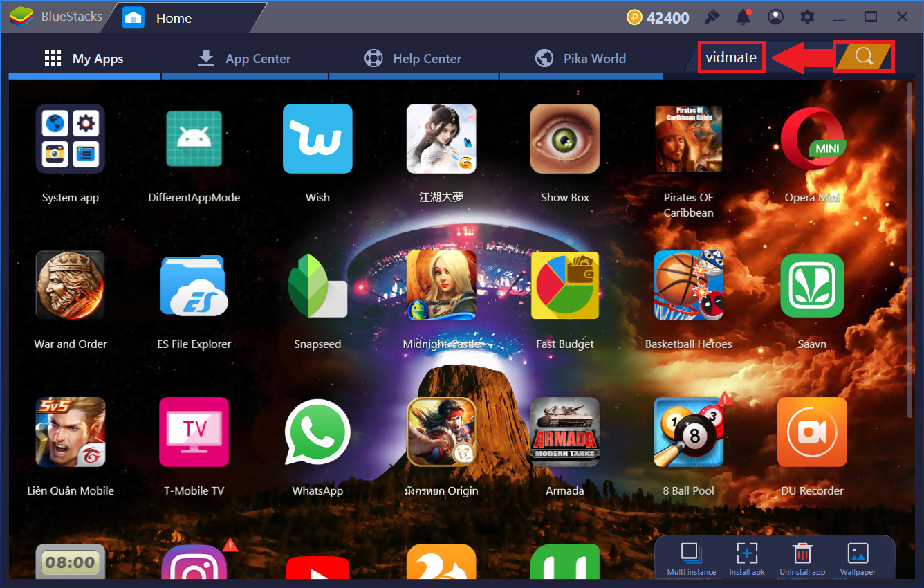Open WhatsApp
This screenshot has height=588, width=924.
click(317, 432)
